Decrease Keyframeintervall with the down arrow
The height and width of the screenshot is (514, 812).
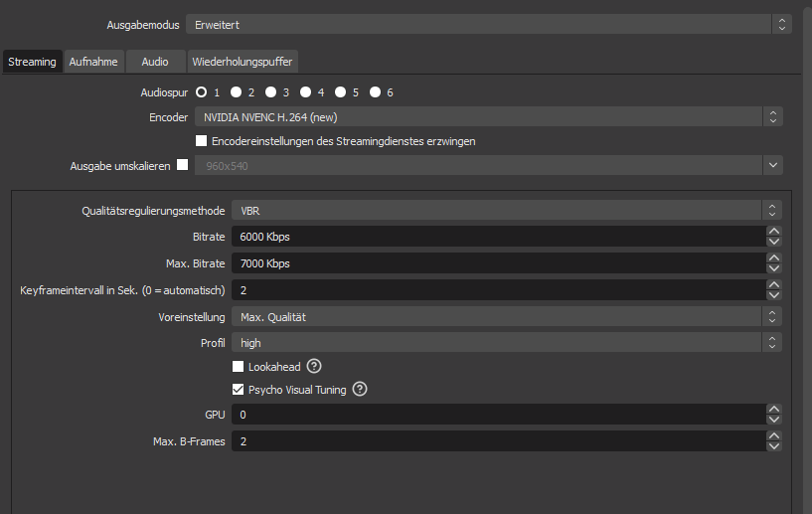(773, 295)
